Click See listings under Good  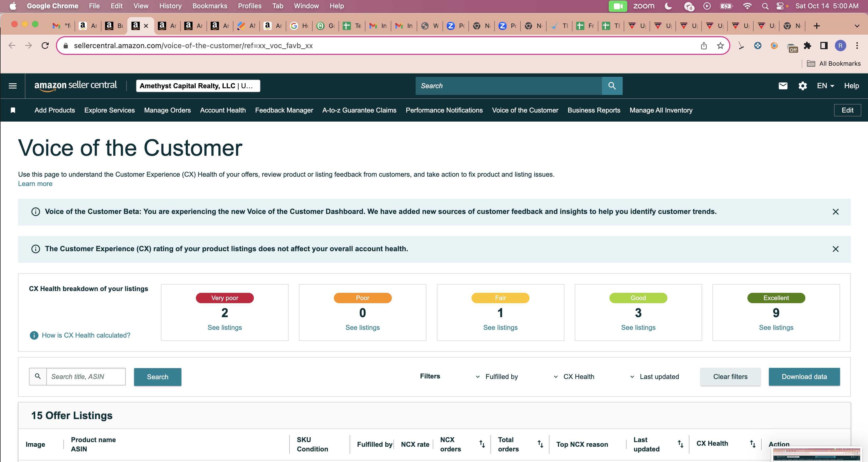tap(638, 328)
